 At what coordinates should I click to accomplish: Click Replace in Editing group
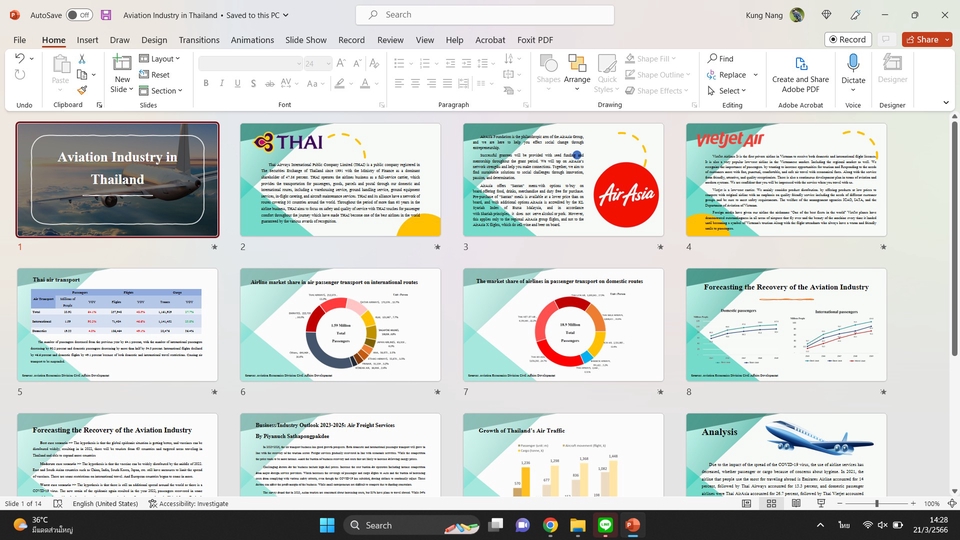[x=727, y=75]
